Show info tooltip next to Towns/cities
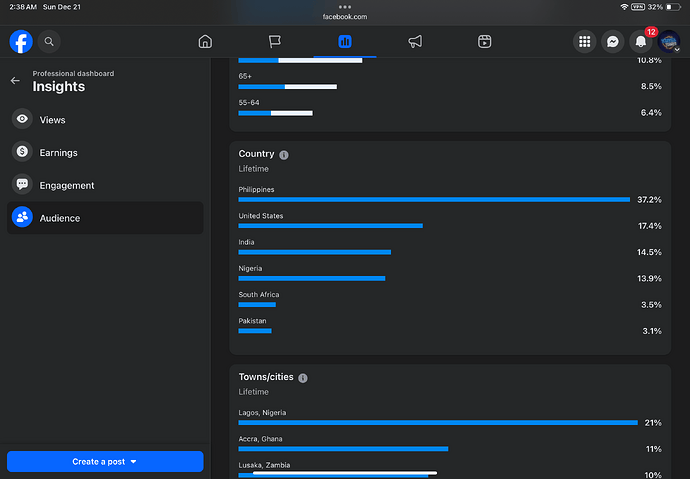The width and height of the screenshot is (690, 479). 303,378
